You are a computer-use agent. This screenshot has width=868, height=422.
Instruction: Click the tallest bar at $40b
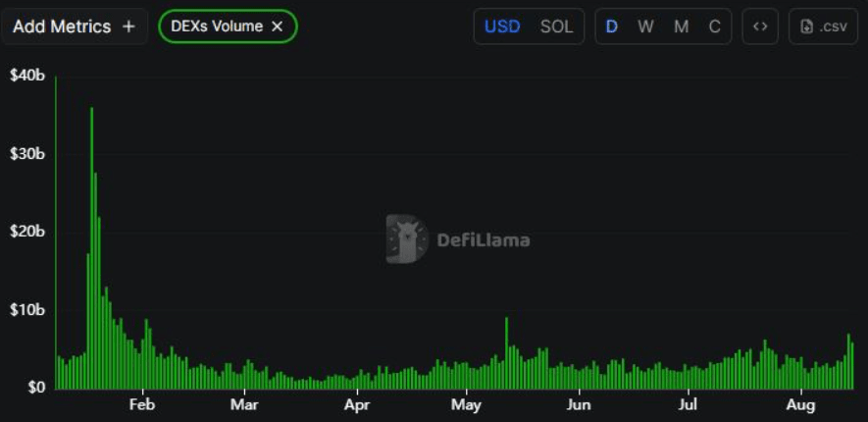55,233
